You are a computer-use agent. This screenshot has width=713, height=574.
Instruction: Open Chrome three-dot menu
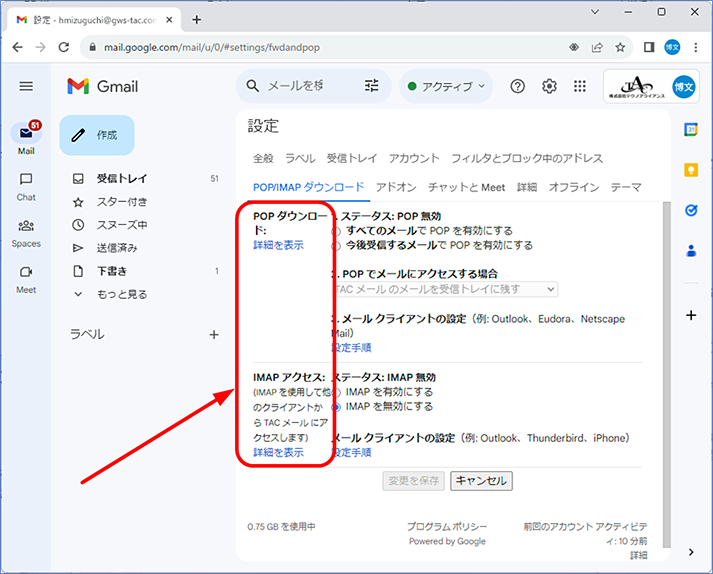pyautogui.click(x=695, y=47)
